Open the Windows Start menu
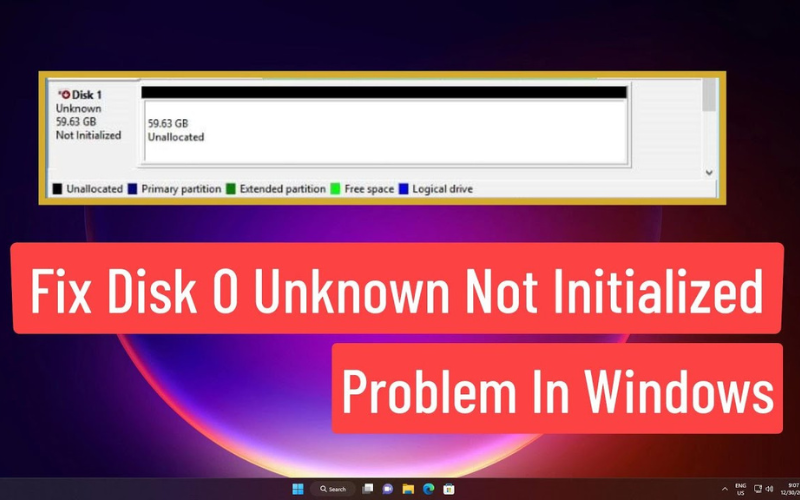This screenshot has height=500, width=800. pos(297,488)
